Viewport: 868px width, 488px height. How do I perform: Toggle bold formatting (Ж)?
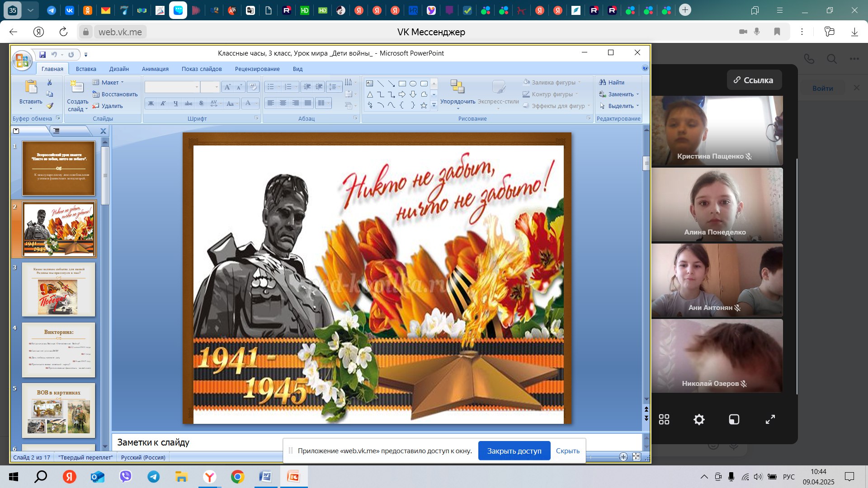point(151,103)
